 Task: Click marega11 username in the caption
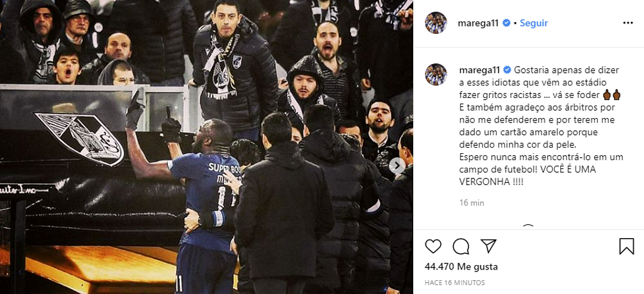pos(478,70)
